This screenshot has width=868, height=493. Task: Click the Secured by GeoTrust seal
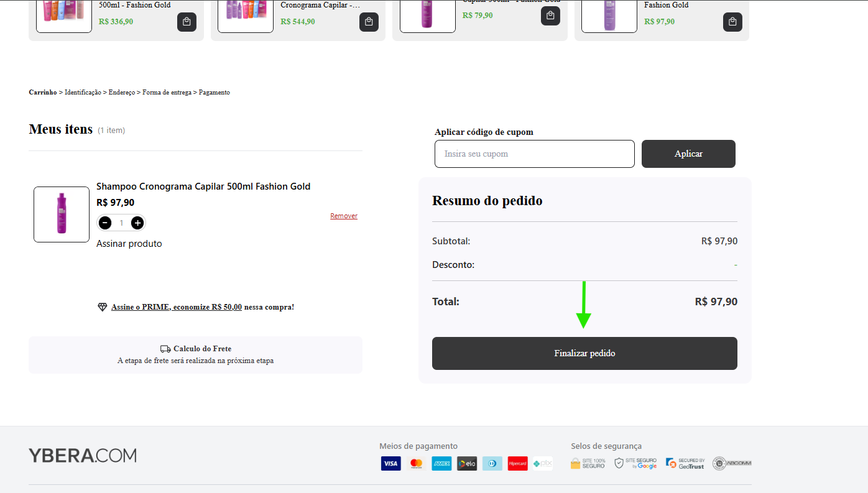pyautogui.click(x=685, y=463)
